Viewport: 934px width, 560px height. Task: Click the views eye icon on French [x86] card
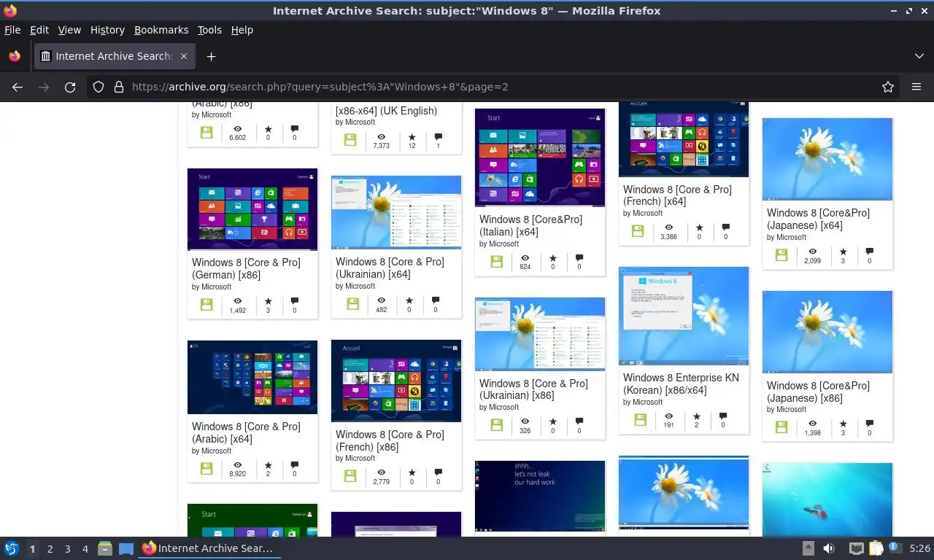[381, 472]
